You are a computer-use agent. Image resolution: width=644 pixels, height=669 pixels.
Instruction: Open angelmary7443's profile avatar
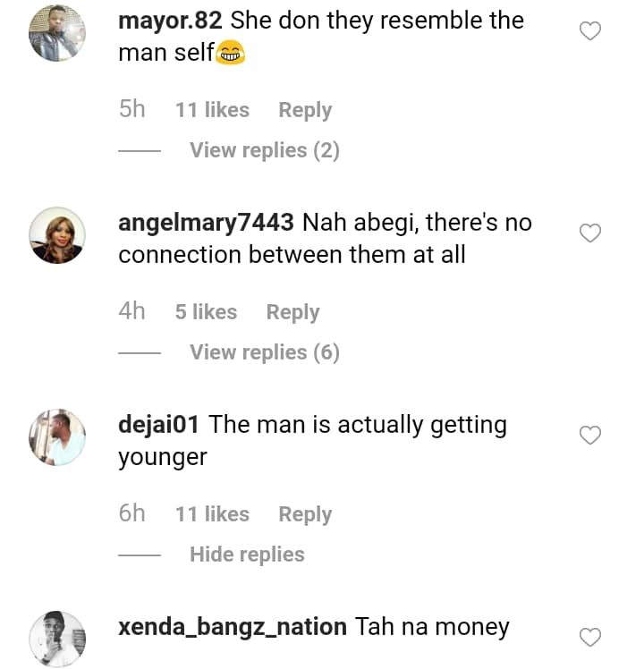point(57,235)
